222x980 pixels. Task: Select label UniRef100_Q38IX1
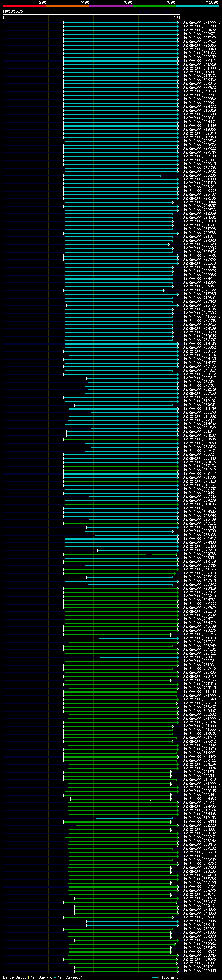point(199,118)
